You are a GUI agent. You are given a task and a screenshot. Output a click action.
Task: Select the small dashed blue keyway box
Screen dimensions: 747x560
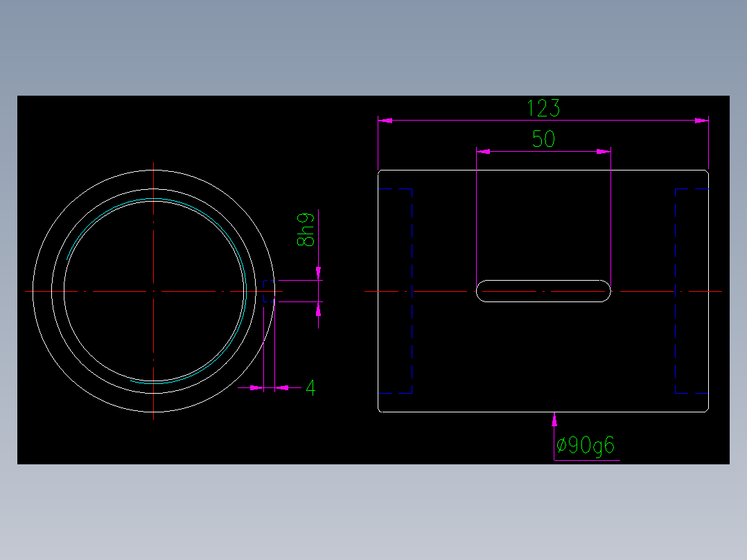(x=269, y=291)
